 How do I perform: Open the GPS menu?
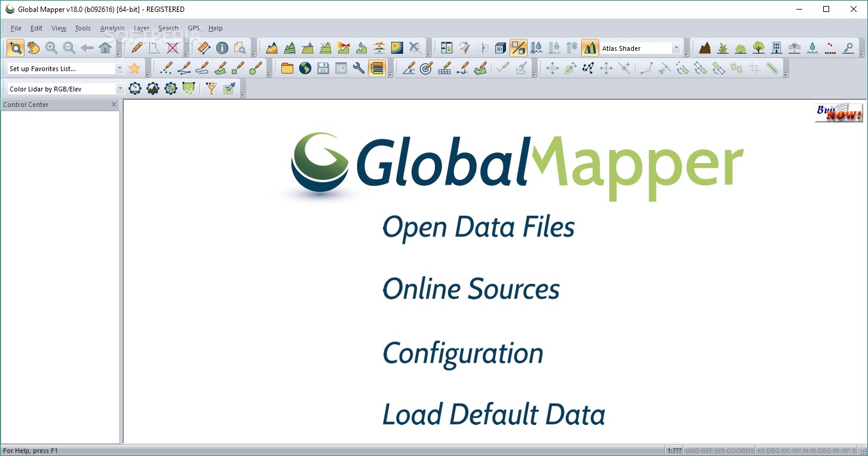[x=194, y=28]
